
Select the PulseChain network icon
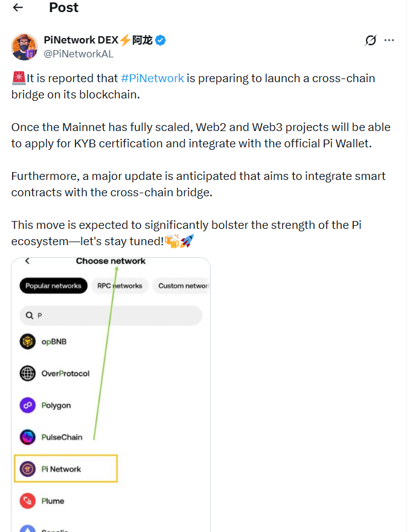[x=27, y=437]
